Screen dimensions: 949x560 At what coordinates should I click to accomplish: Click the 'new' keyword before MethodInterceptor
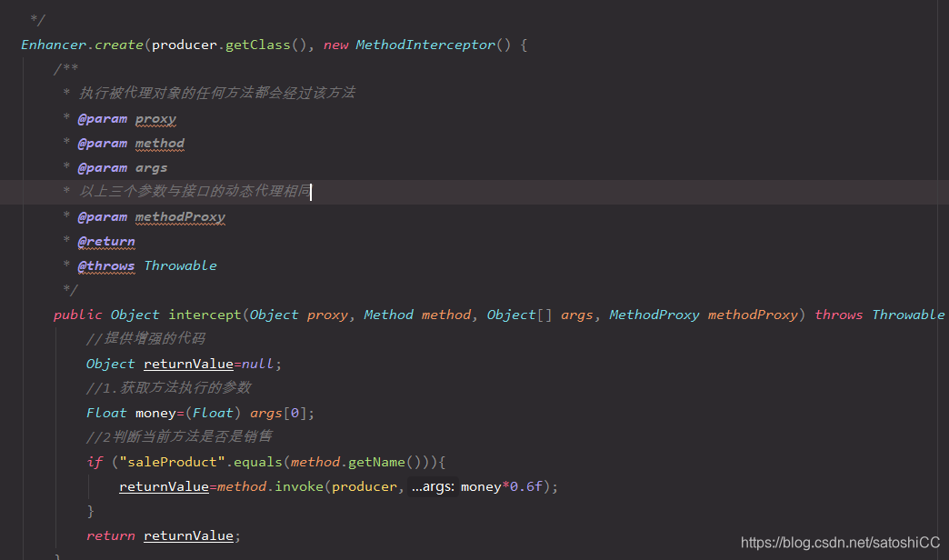pyautogui.click(x=336, y=45)
